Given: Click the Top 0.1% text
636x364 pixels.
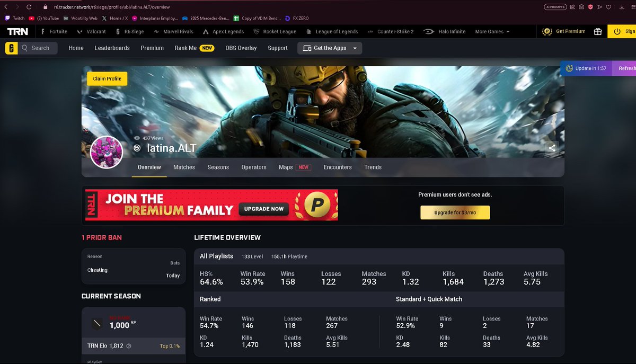Looking at the screenshot, I should [170, 346].
